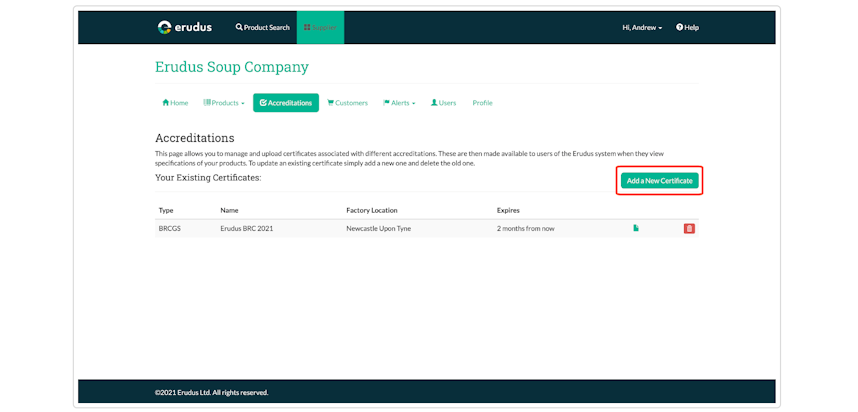Screen dimensions: 858x412
Task: Open the Customers tab
Action: [347, 103]
